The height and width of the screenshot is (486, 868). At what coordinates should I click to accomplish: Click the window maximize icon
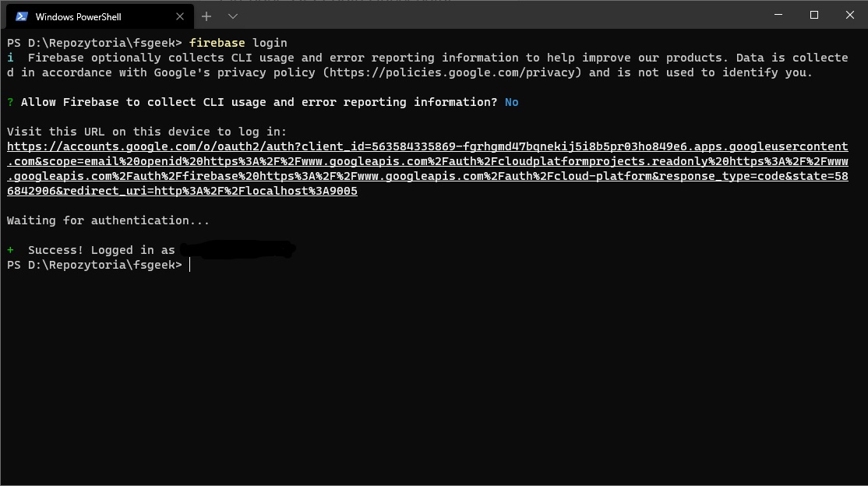(813, 15)
